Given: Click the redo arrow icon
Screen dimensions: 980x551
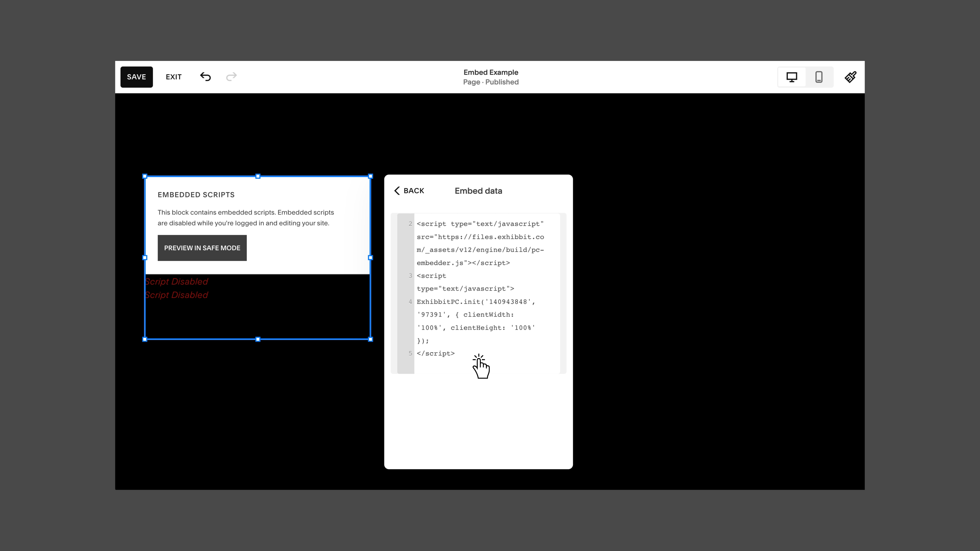Looking at the screenshot, I should click(231, 77).
